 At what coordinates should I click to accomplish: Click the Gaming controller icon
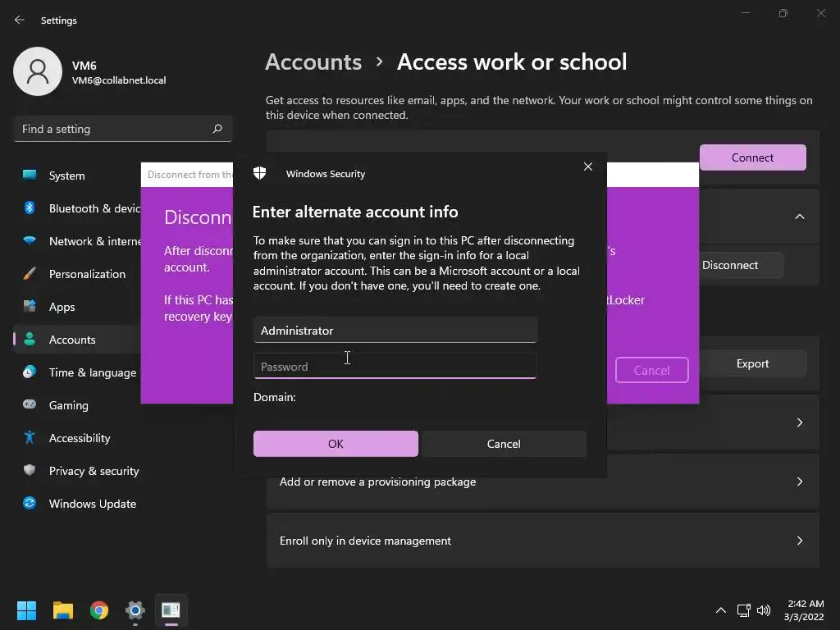point(30,404)
